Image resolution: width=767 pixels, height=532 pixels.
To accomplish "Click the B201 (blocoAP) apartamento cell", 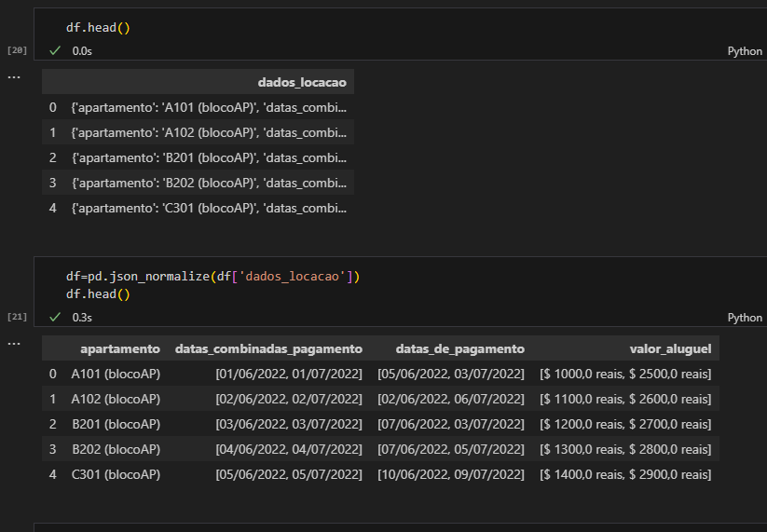I will (116, 424).
